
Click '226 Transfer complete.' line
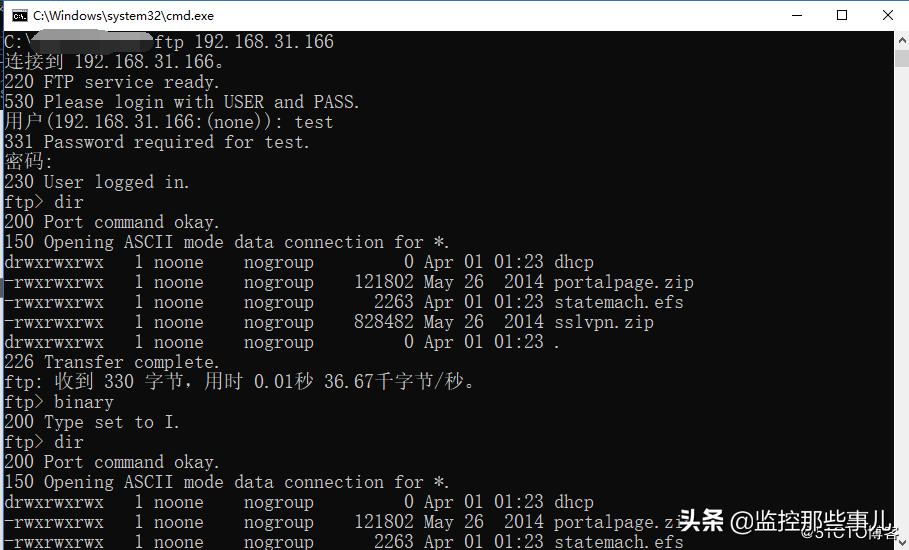point(112,362)
